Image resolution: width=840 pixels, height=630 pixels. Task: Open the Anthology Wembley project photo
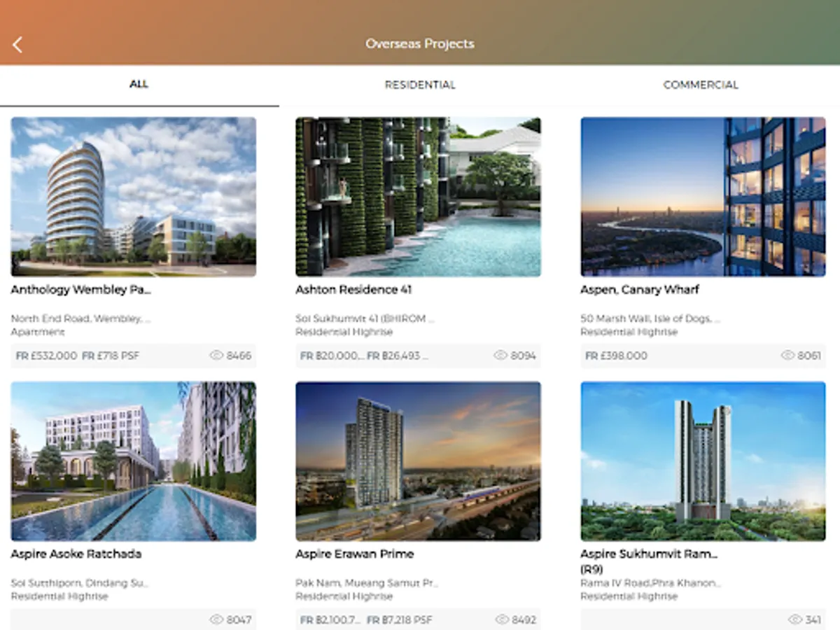click(x=134, y=197)
